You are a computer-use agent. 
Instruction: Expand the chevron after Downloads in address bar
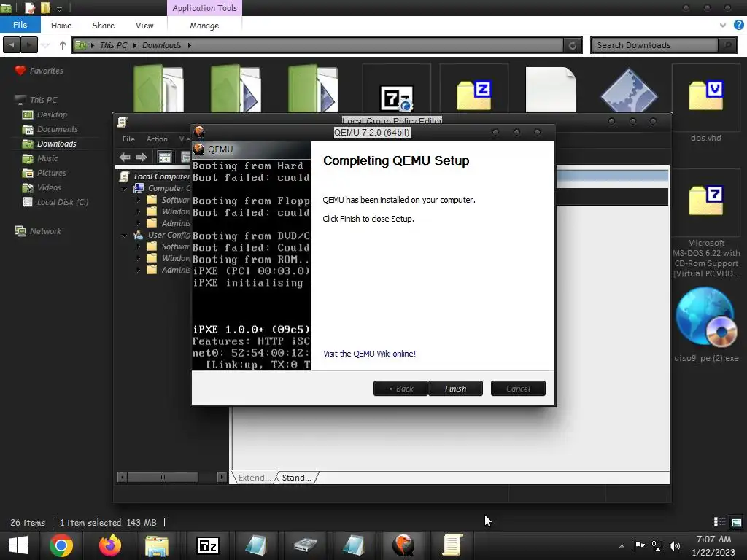click(189, 45)
